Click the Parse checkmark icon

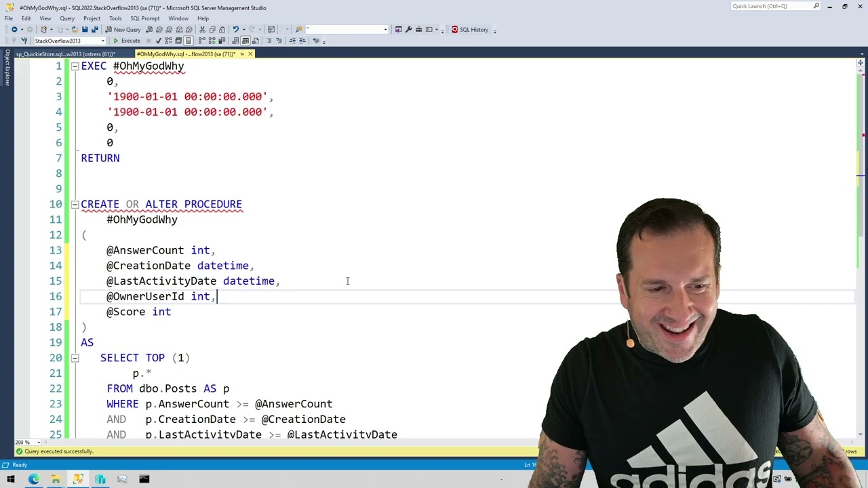click(159, 41)
